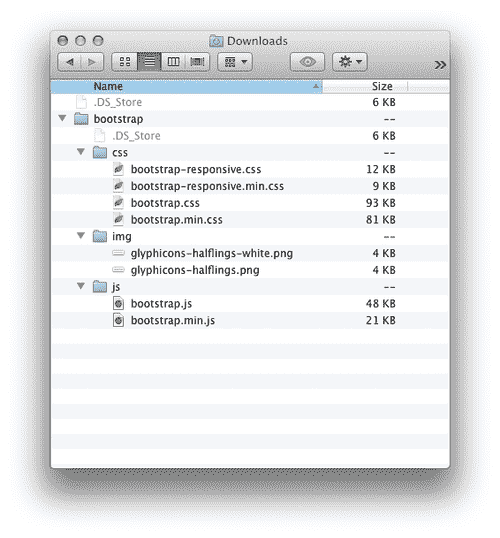Screen dimensions: 500x538
Task: Collapse the bootstrap folder triangle
Action: [62, 118]
